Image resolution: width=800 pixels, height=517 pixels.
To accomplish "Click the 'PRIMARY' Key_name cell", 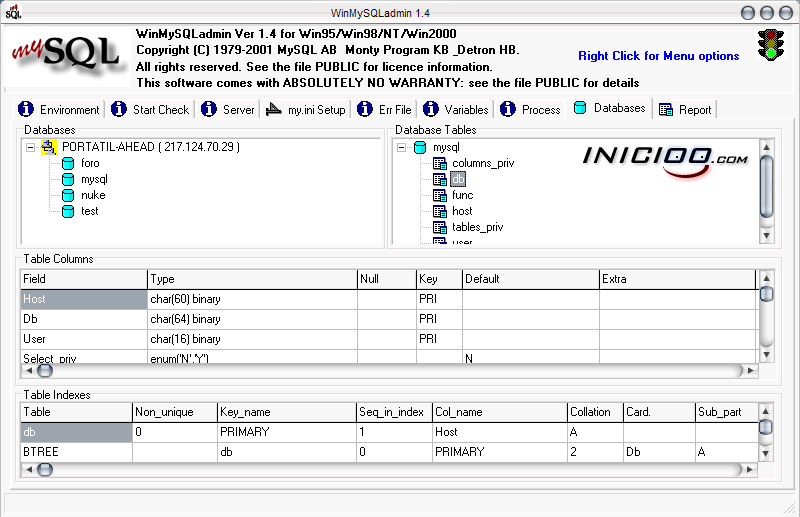I will [287, 432].
